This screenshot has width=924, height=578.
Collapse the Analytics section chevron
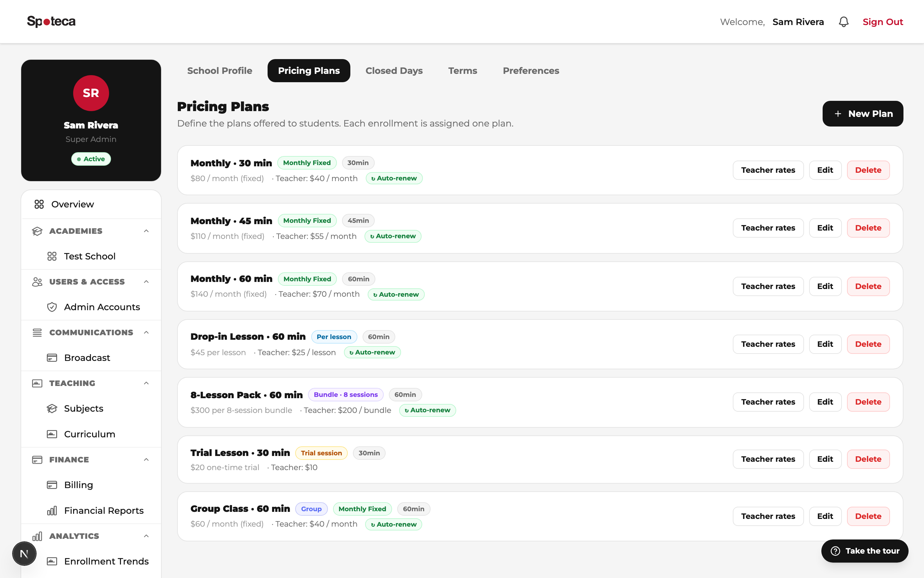[x=146, y=536]
